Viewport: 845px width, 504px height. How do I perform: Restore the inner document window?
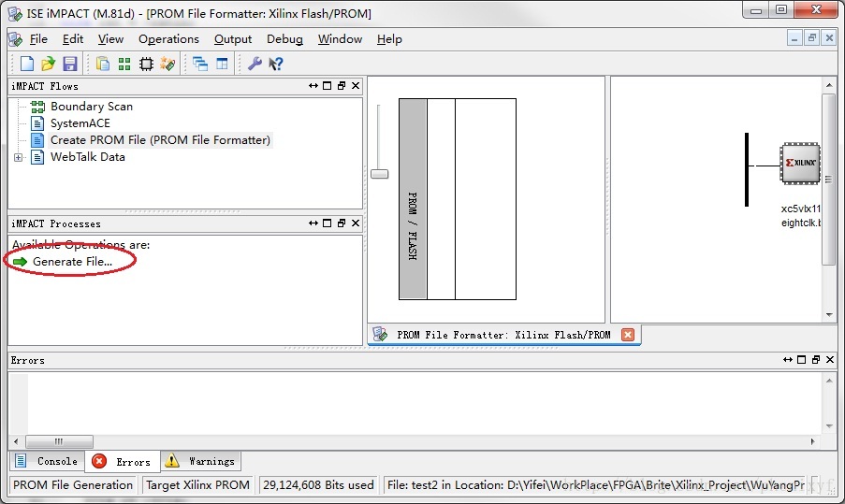click(811, 38)
